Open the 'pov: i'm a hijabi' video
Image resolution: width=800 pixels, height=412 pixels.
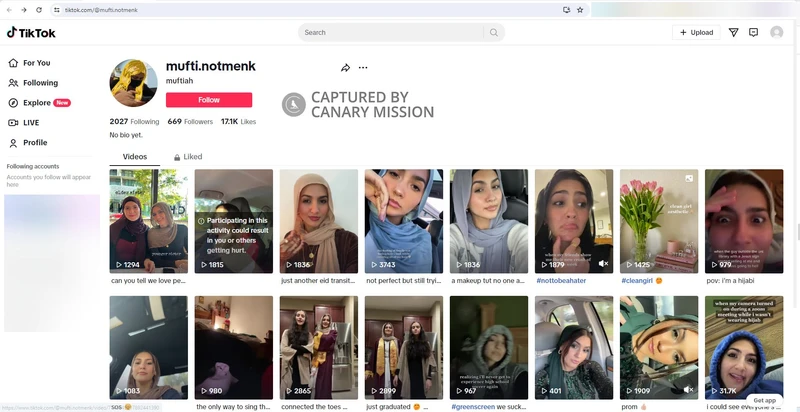(744, 221)
